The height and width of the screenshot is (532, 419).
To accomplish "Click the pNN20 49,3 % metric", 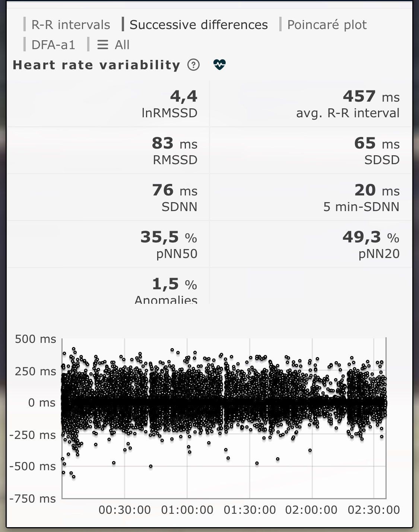I will 371,245.
